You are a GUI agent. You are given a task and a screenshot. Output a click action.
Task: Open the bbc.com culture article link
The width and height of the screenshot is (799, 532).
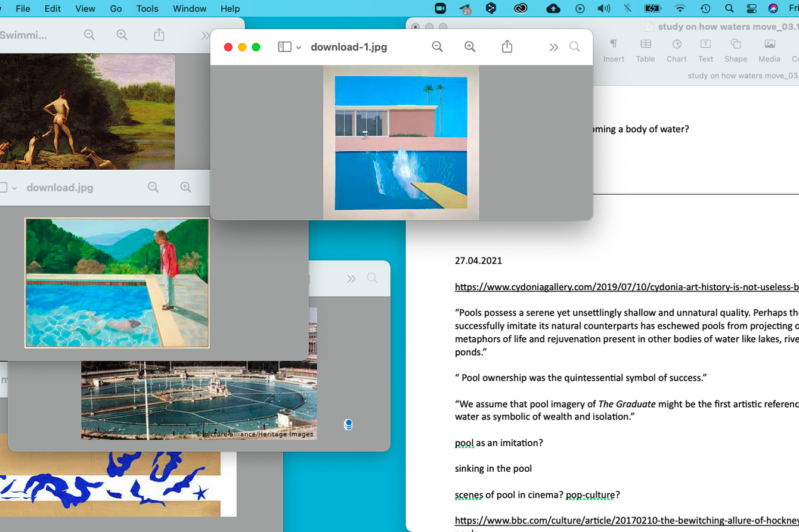point(627,521)
